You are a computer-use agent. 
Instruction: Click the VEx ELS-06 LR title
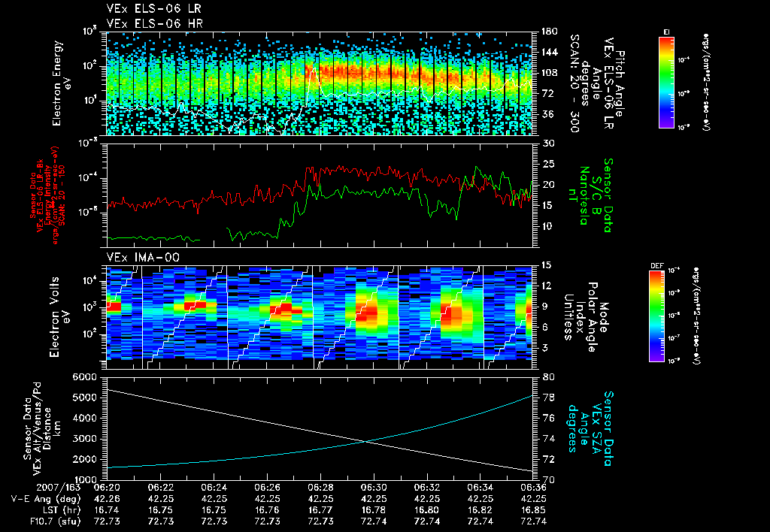153,8
